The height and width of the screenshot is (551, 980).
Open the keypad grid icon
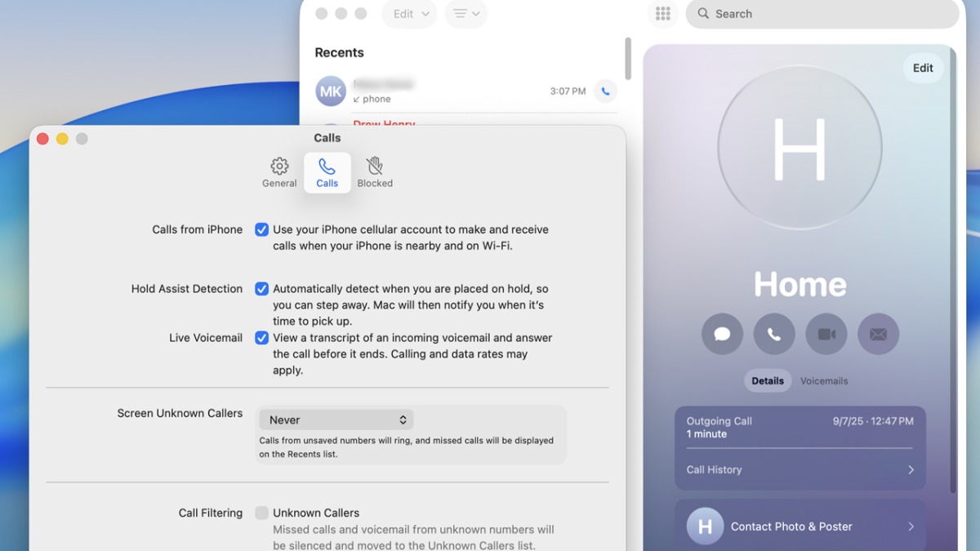point(663,14)
